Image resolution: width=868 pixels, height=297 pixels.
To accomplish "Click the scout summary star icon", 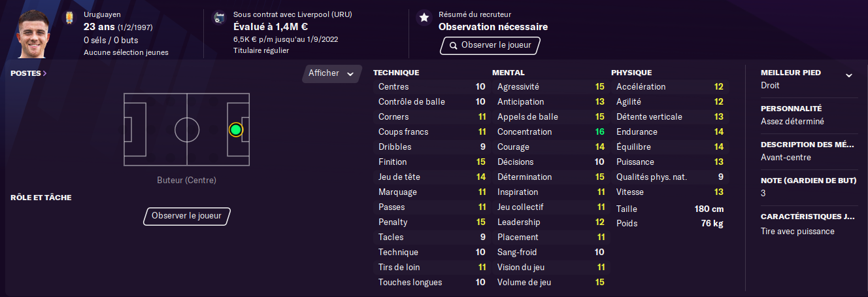I will (x=424, y=18).
